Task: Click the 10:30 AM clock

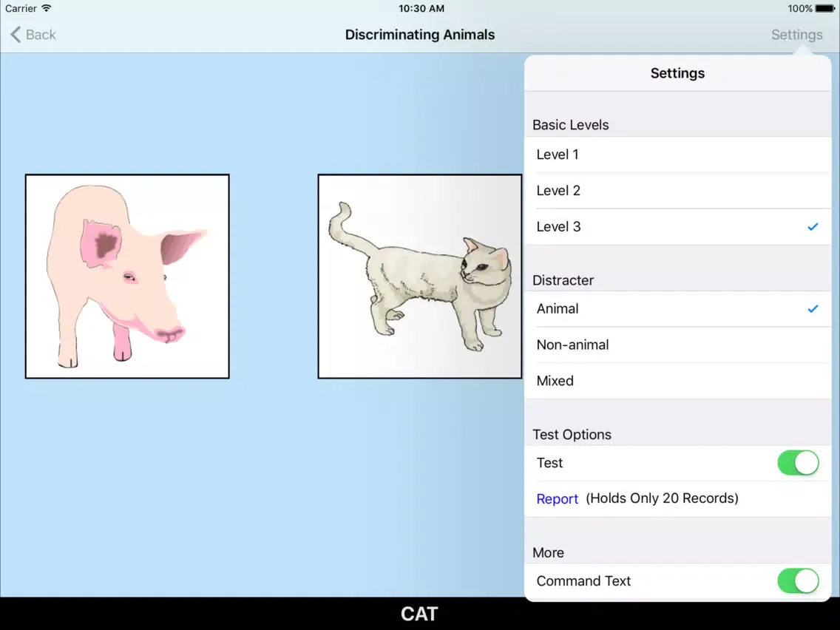Action: pyautogui.click(x=421, y=9)
